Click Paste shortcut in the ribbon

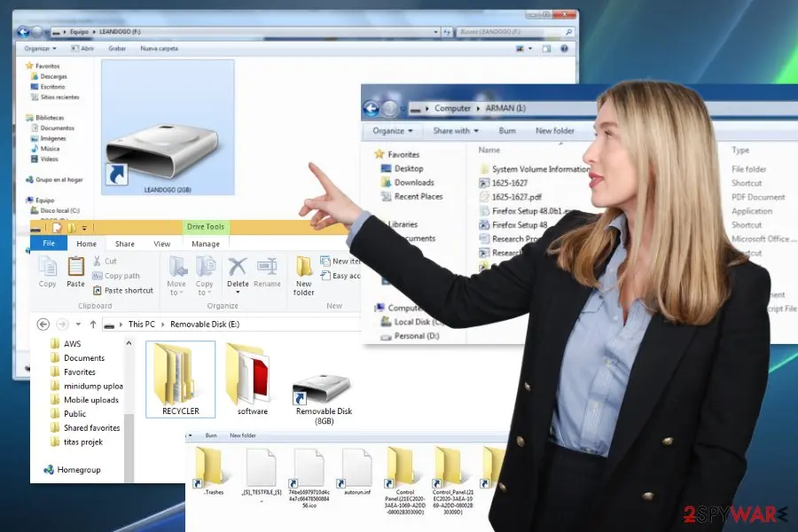click(x=122, y=291)
